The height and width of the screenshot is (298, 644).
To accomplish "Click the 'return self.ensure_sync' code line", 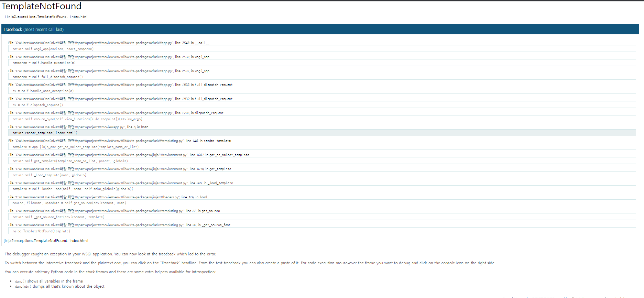I will tap(77, 119).
